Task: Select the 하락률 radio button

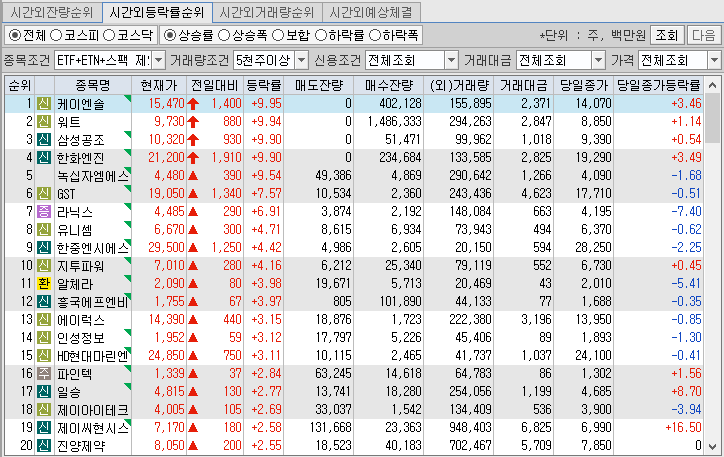Action: [321, 35]
